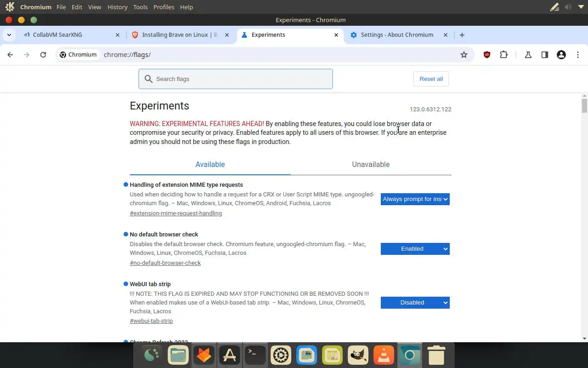Open the spreadsheet dock icon
Viewport: 588px width, 368px height.
[x=333, y=356]
